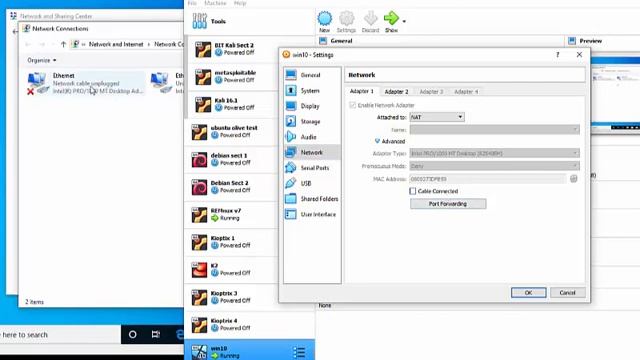Open Storage settings category
This screenshot has height=360, width=640.
312,122
